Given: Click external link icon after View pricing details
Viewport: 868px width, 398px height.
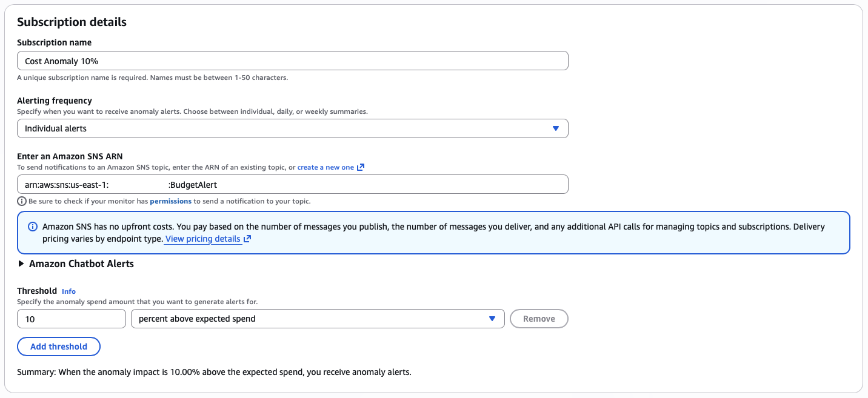Looking at the screenshot, I should (x=247, y=239).
